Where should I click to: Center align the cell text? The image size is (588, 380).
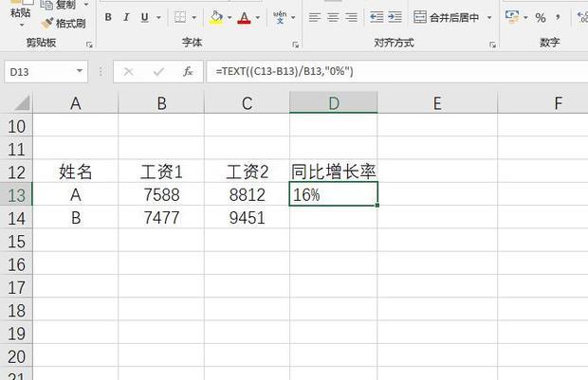click(333, 18)
